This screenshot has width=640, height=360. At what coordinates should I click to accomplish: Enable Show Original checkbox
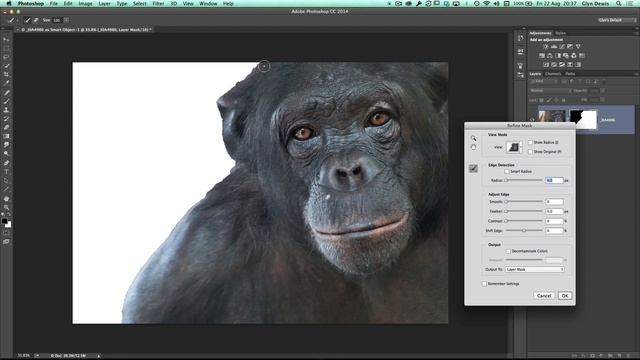[x=530, y=151]
